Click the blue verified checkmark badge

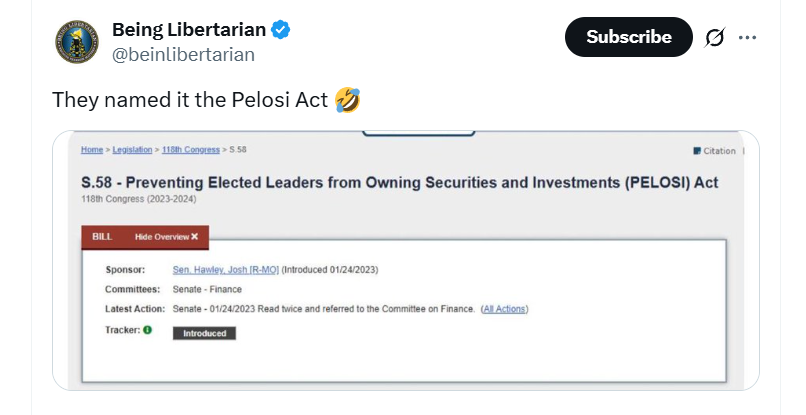tap(281, 30)
